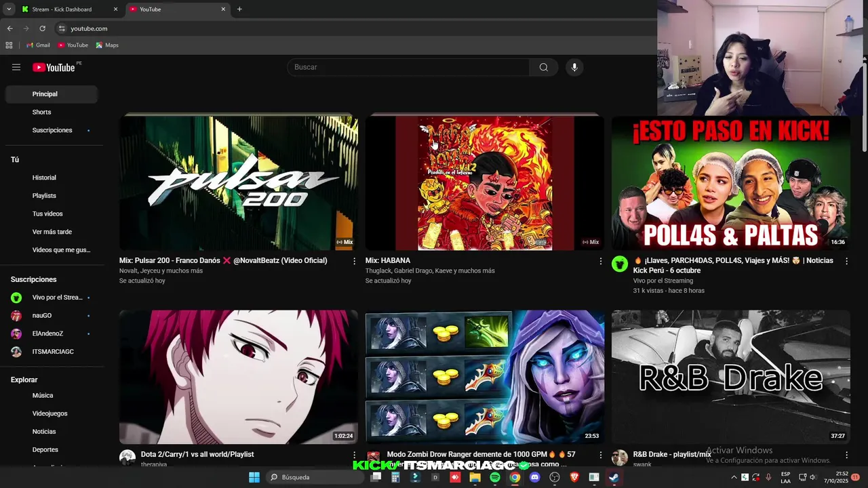Open the tab search dropdown arrow

click(9, 9)
